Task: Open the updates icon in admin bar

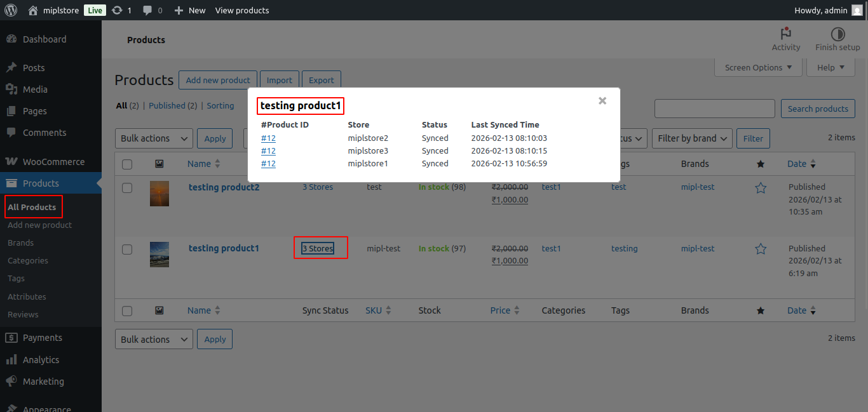Action: (x=116, y=10)
